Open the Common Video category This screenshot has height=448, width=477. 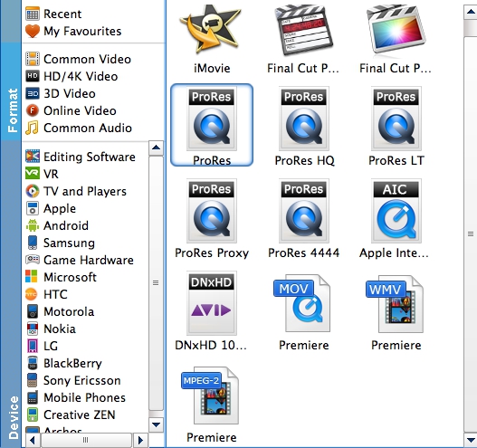87,59
